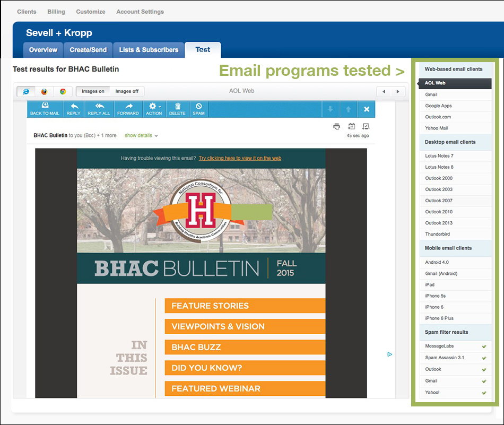Select Yahoo Mail in client list
The image size is (504, 425).
click(x=456, y=128)
